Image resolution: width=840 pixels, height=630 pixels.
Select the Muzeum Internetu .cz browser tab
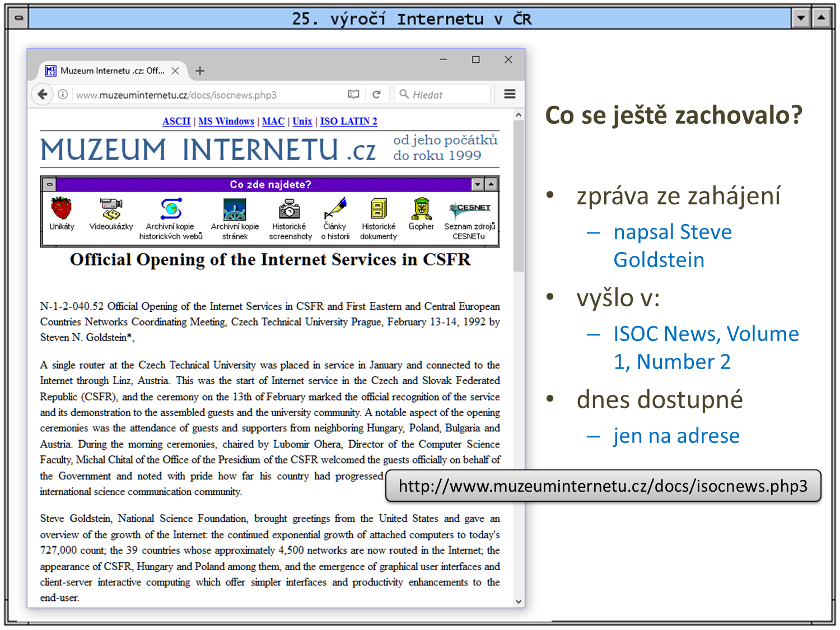[113, 71]
